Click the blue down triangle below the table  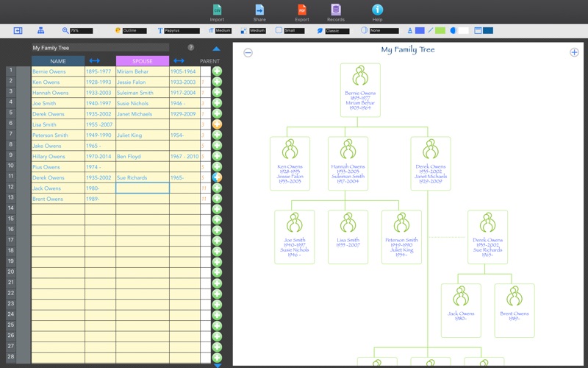[x=217, y=365]
